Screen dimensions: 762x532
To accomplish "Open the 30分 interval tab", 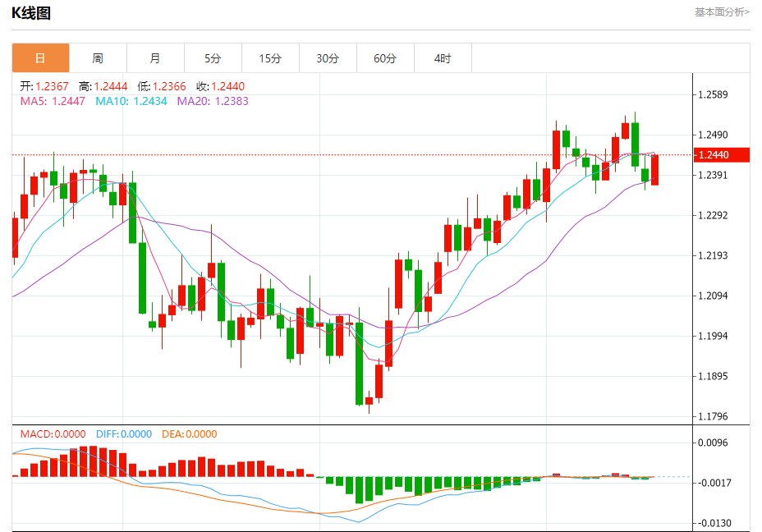I will click(328, 58).
